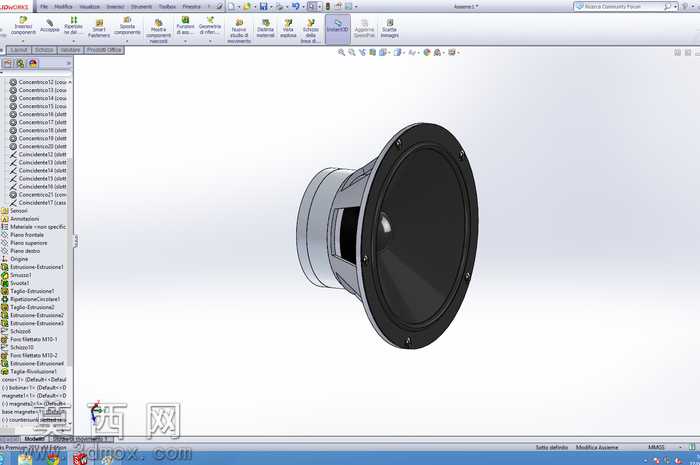The image size is (700, 465).
Task: Select Coincidente17 mate in tree
Action: click(x=38, y=203)
